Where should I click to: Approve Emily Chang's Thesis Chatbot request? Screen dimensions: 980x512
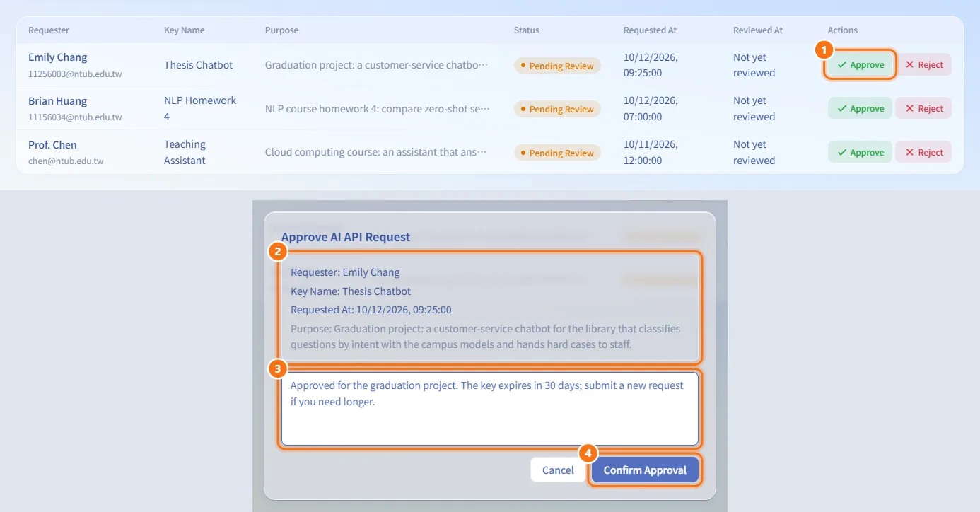860,64
